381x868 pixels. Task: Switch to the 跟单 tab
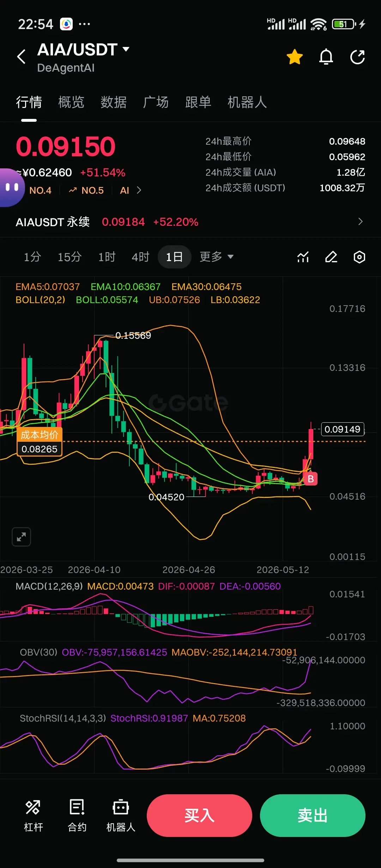tap(198, 102)
